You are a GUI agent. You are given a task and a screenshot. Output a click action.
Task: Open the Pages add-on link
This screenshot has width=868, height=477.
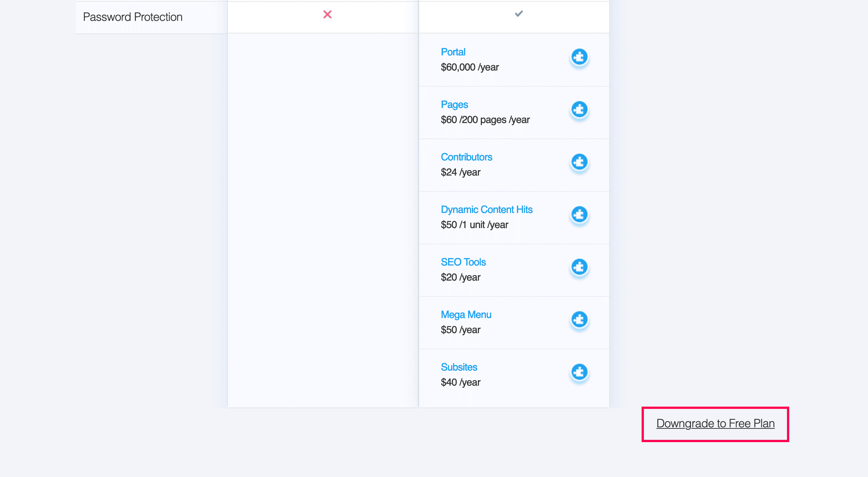tap(454, 105)
